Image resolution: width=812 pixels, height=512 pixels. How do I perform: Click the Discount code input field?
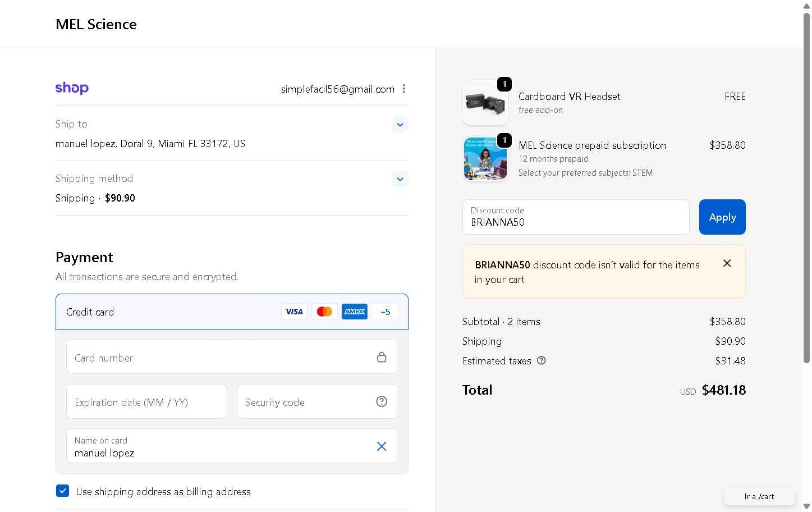click(576, 217)
